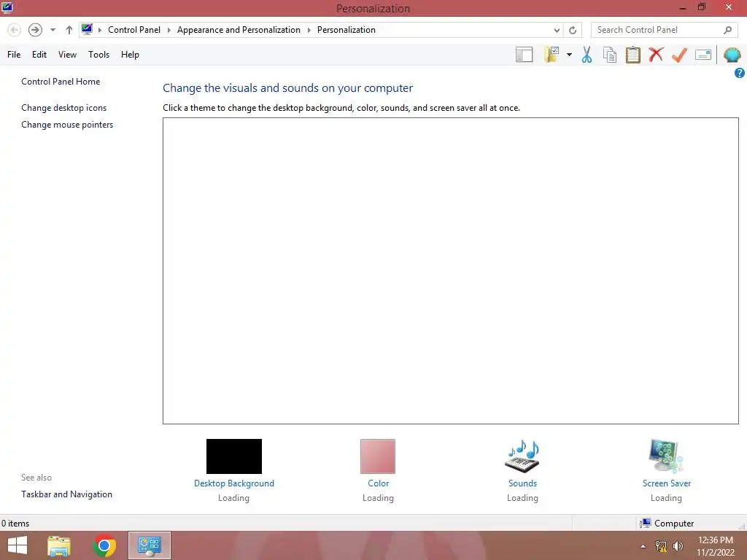Viewport: 747px width, 560px height.
Task: Toggle the pane layout toolbar icon
Action: click(524, 55)
